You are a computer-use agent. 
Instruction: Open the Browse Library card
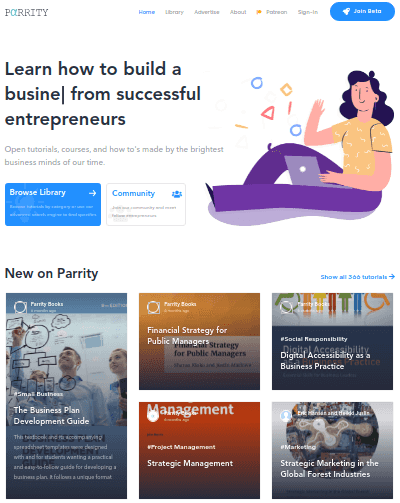[53, 204]
